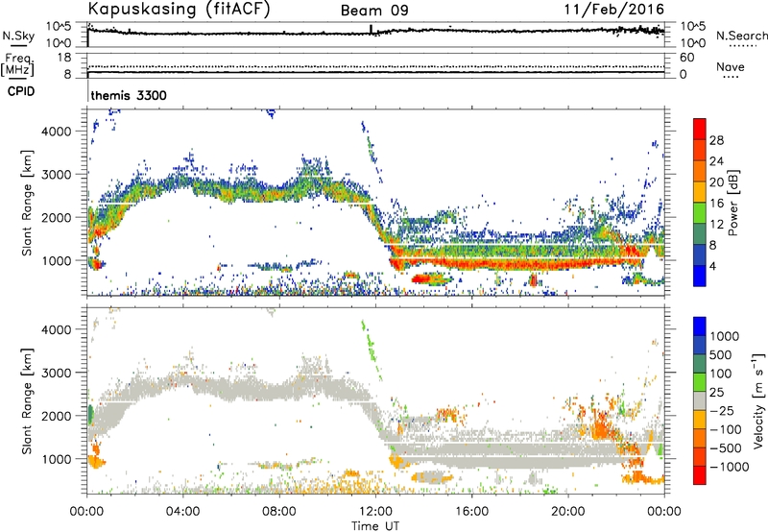Viewport: 768px width, 532px height.
Task: Click the '-25' velocity colorbar label
Action: coord(723,410)
